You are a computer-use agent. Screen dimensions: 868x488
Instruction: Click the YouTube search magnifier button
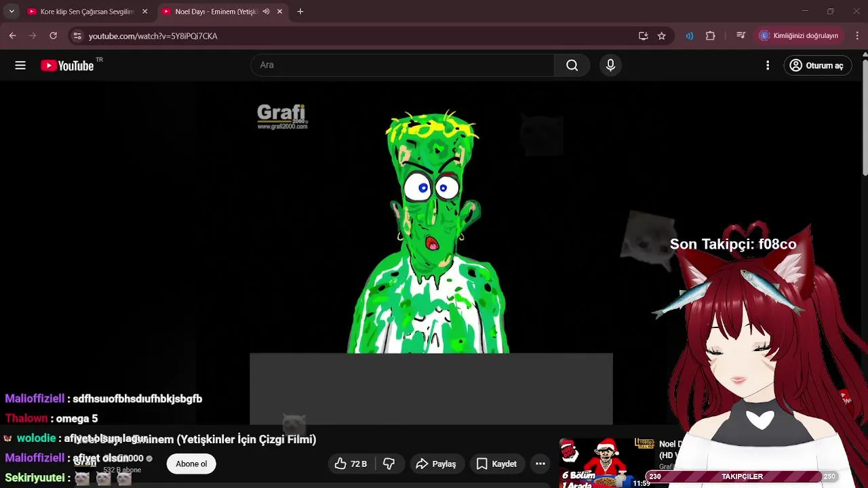tap(572, 65)
